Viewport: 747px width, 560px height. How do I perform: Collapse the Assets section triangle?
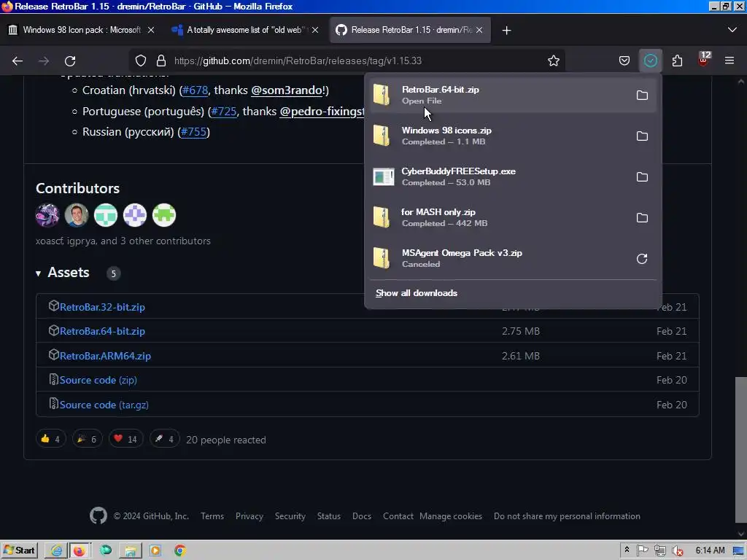[38, 273]
